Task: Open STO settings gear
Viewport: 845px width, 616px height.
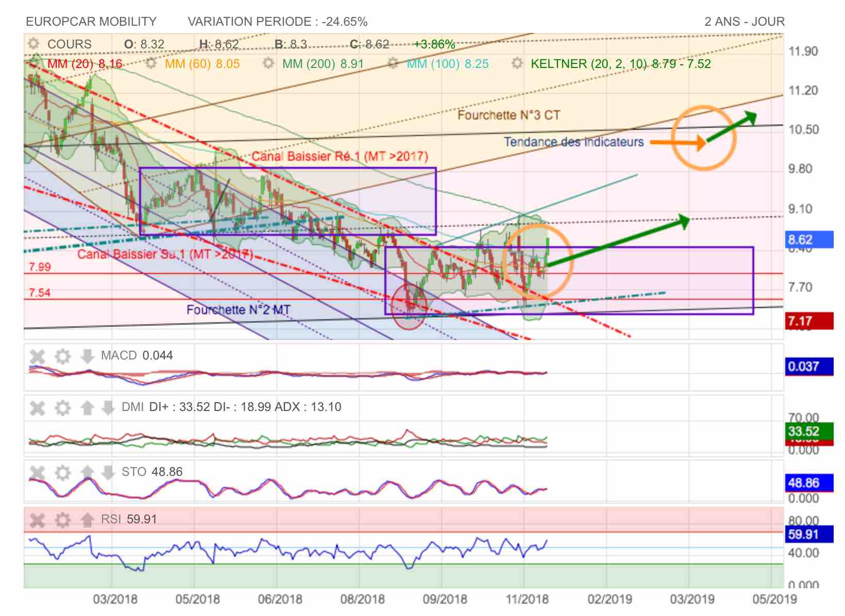Action: (x=62, y=472)
